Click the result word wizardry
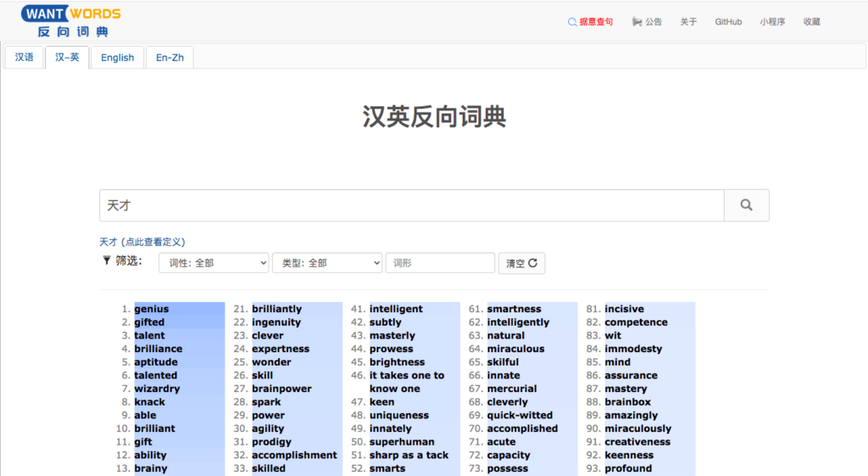868x476 pixels. click(157, 389)
